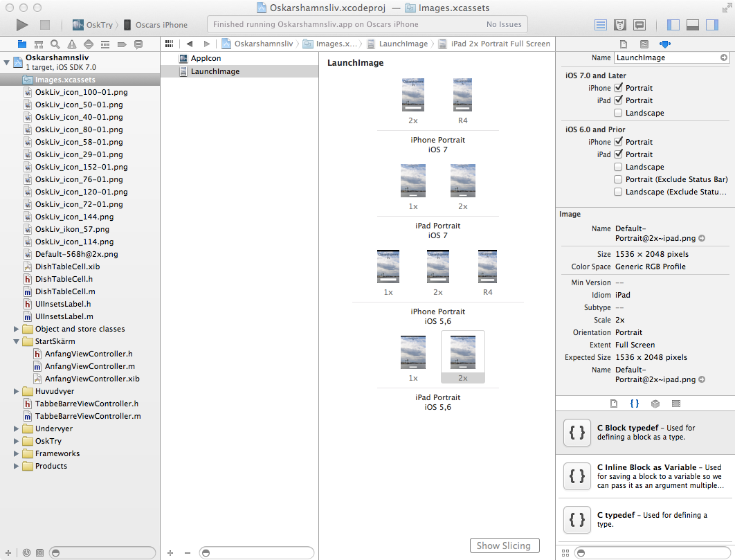Open the Object library cube icon
735x560 pixels.
pos(655,404)
